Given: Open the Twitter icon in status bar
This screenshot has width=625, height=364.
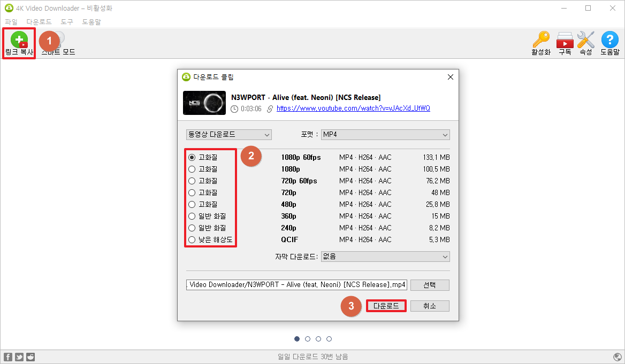Looking at the screenshot, I should pos(19,357).
